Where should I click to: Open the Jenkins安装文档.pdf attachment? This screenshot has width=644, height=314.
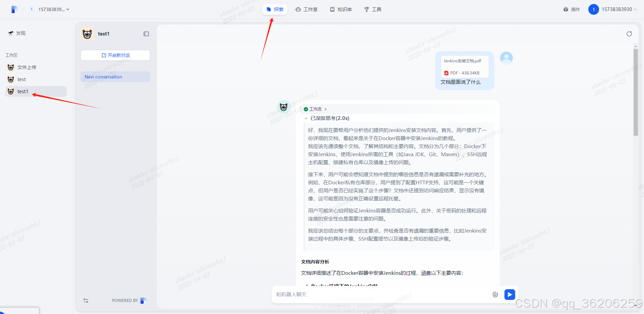pos(465,67)
